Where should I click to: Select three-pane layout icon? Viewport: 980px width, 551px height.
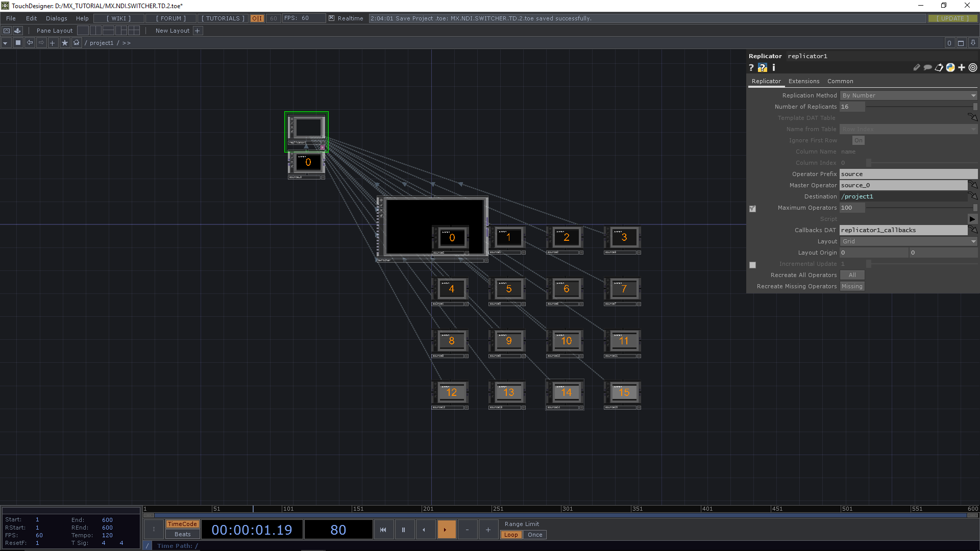point(121,31)
